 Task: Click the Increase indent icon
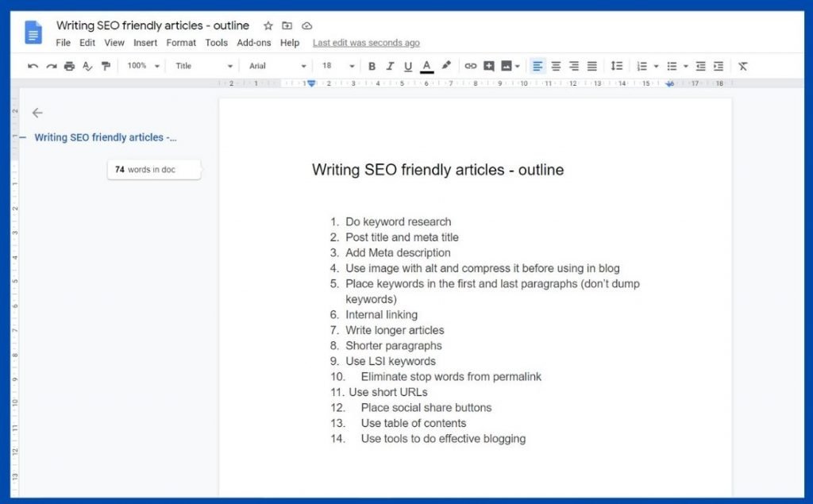tap(719, 67)
